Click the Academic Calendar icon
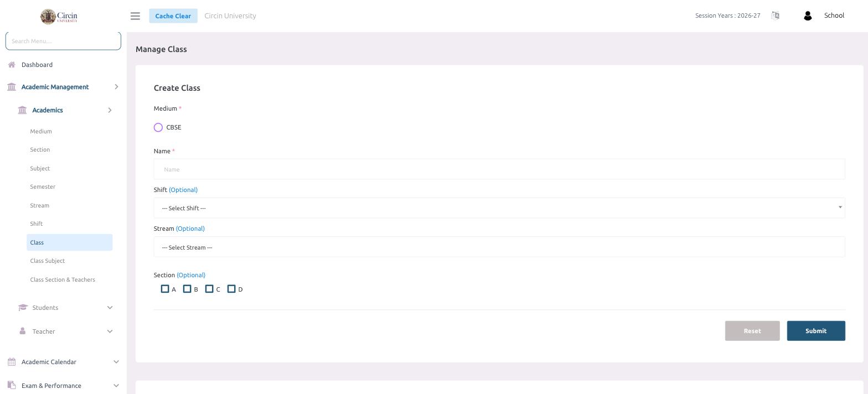The image size is (868, 394). (x=12, y=362)
